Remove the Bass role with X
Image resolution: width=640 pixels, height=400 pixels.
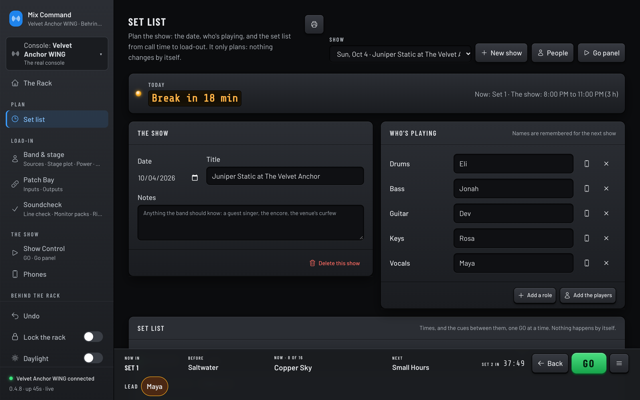606,189
